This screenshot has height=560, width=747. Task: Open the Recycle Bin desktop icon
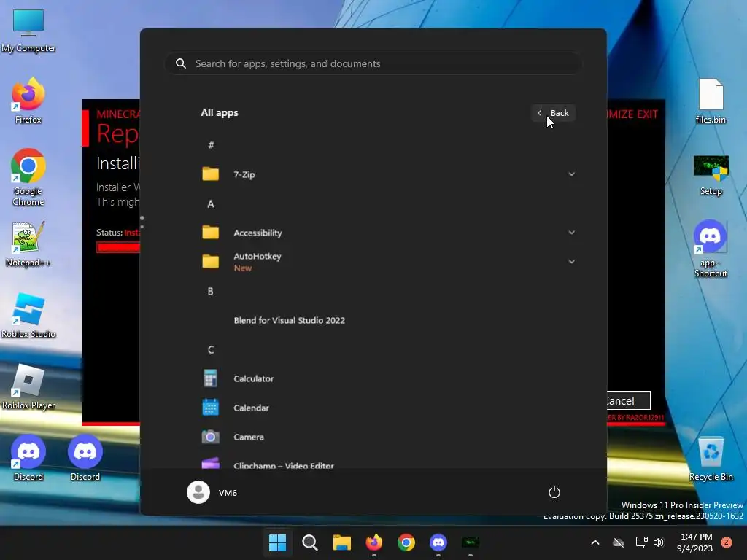(711, 459)
